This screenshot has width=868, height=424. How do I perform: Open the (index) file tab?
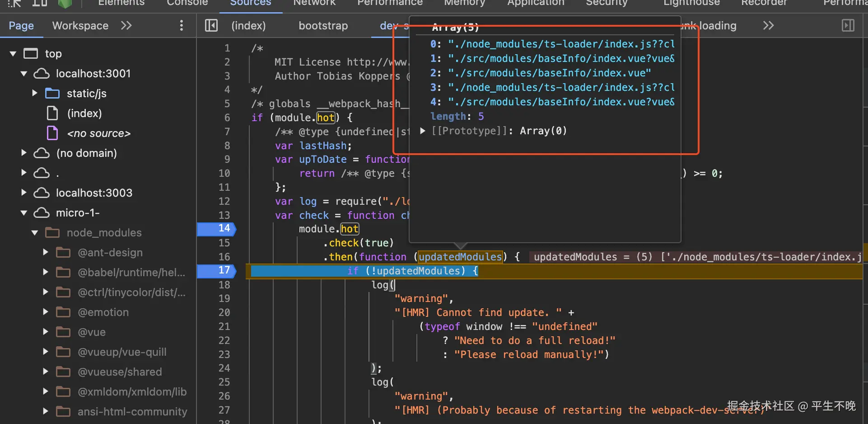coord(248,26)
